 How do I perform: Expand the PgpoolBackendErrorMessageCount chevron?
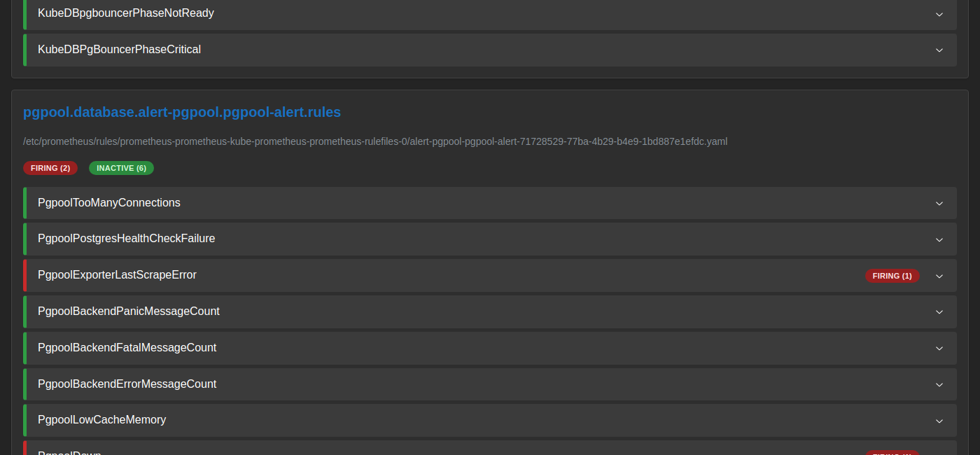(x=939, y=385)
